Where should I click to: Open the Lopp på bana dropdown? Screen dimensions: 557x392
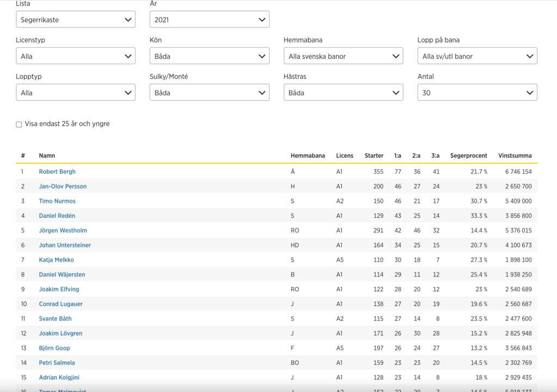[477, 56]
